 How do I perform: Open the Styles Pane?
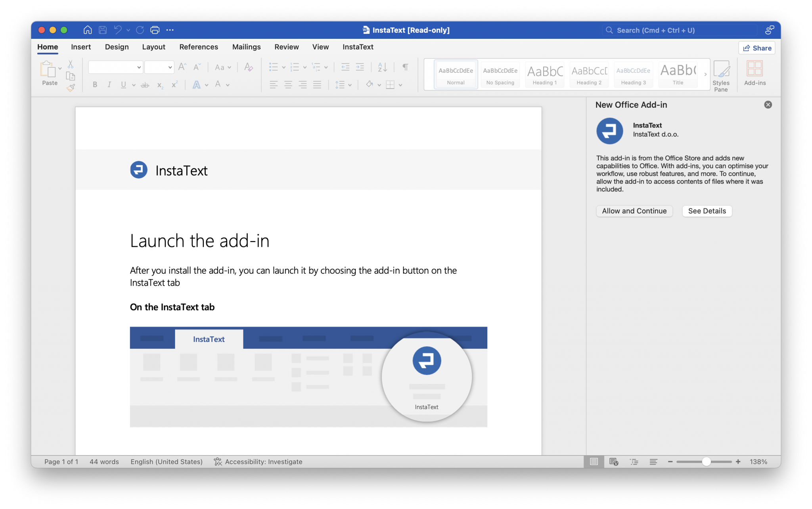(x=721, y=75)
